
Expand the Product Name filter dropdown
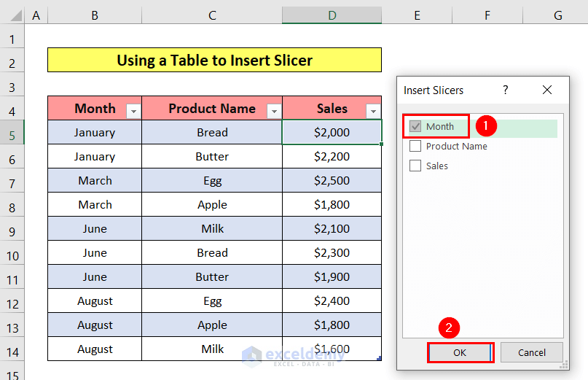click(273, 111)
